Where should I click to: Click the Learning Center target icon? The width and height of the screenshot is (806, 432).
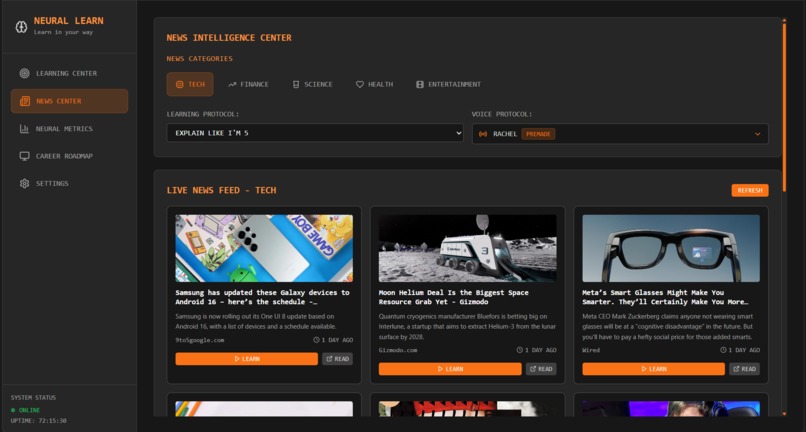[24, 73]
